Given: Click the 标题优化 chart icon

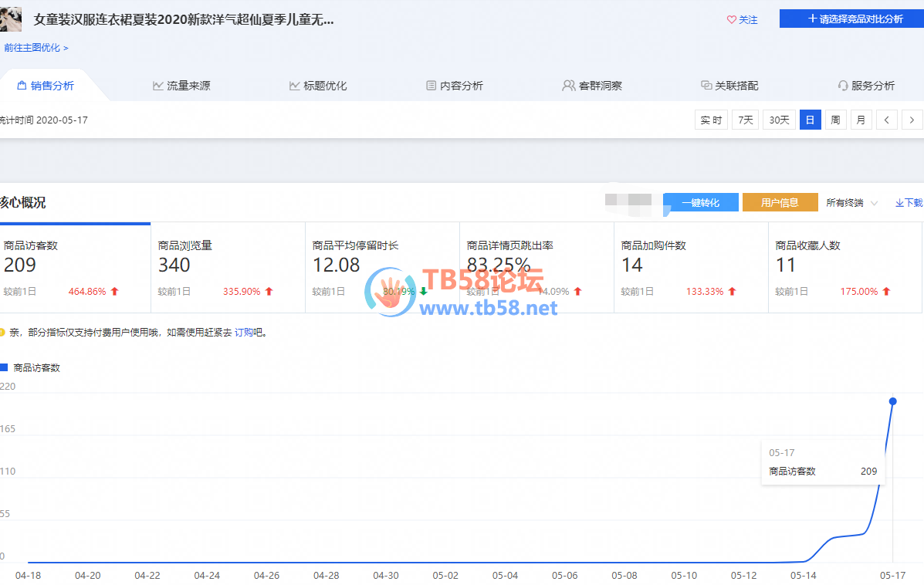Looking at the screenshot, I should point(295,86).
